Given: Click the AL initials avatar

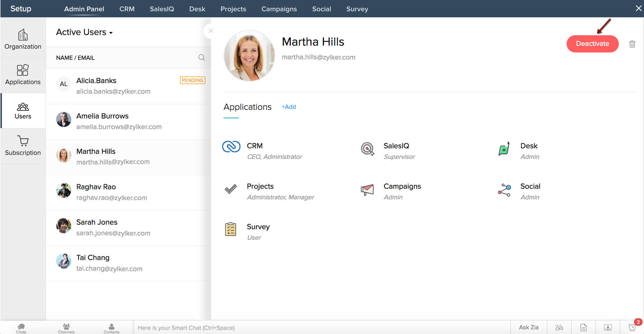Looking at the screenshot, I should coord(64,84).
